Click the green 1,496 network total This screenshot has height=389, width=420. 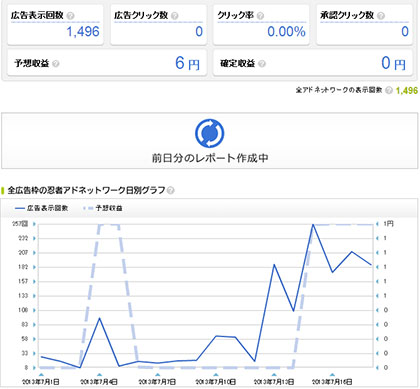pos(407,90)
